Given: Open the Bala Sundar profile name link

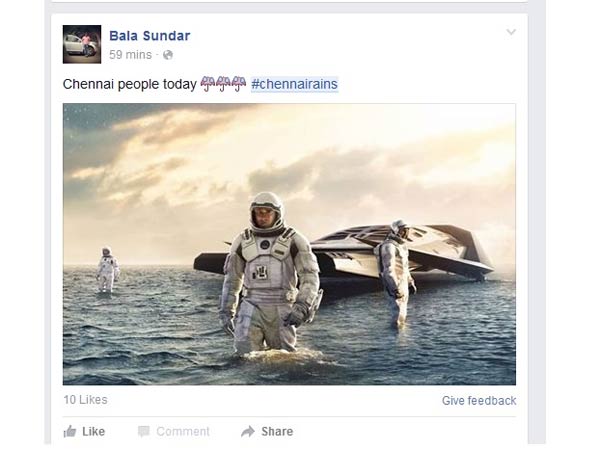Looking at the screenshot, I should tap(150, 36).
